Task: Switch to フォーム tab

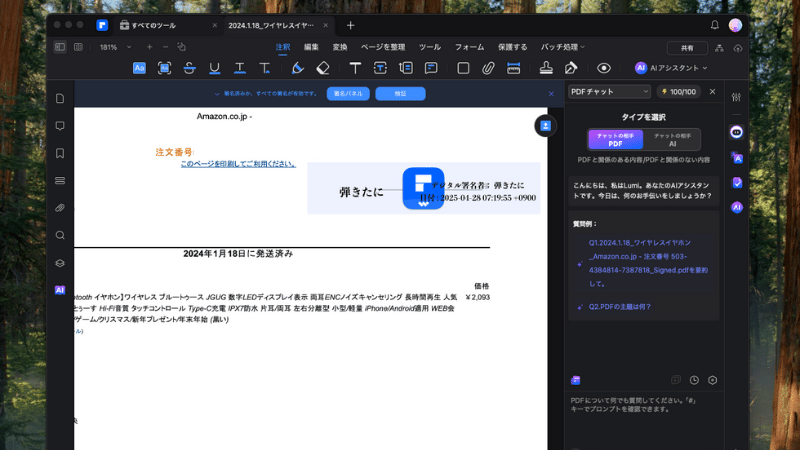Action: click(x=469, y=47)
